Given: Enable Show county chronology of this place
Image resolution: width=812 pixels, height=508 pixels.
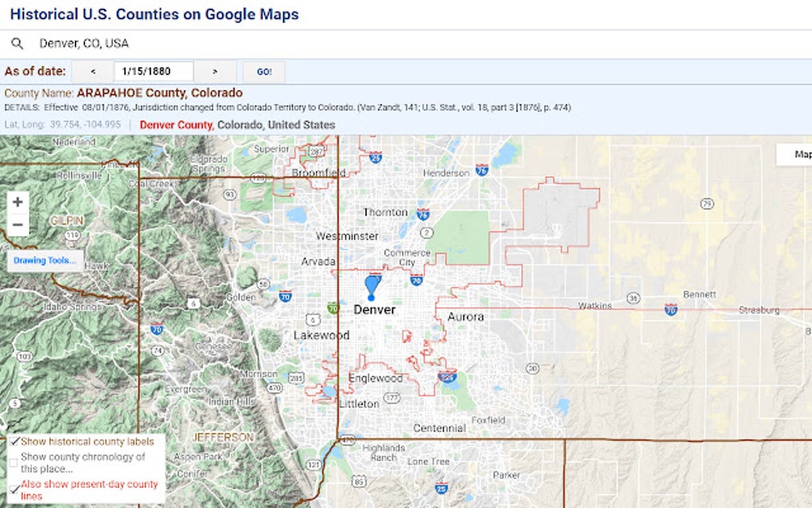Looking at the screenshot, I should click(x=14, y=463).
